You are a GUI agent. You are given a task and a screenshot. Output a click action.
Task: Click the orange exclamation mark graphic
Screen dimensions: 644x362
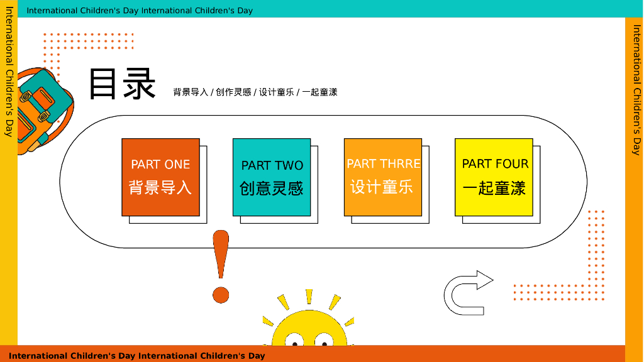[x=221, y=266]
